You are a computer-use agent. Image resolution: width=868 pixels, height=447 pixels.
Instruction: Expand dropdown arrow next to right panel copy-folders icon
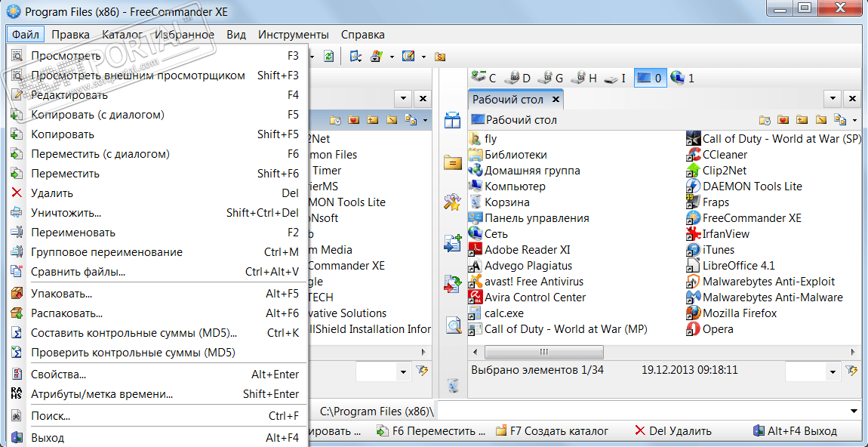click(x=854, y=120)
